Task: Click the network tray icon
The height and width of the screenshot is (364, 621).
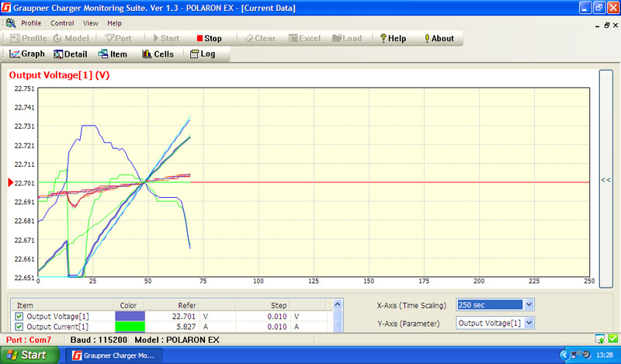Action: [x=574, y=355]
